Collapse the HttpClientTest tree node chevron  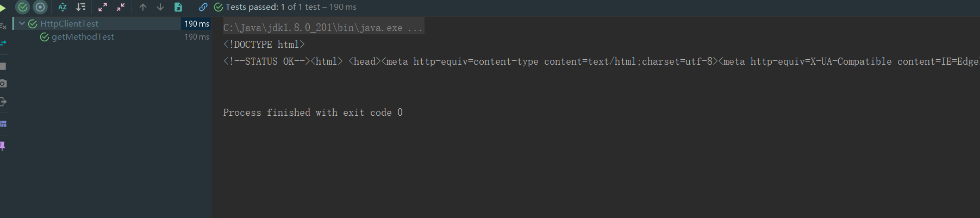(22, 23)
